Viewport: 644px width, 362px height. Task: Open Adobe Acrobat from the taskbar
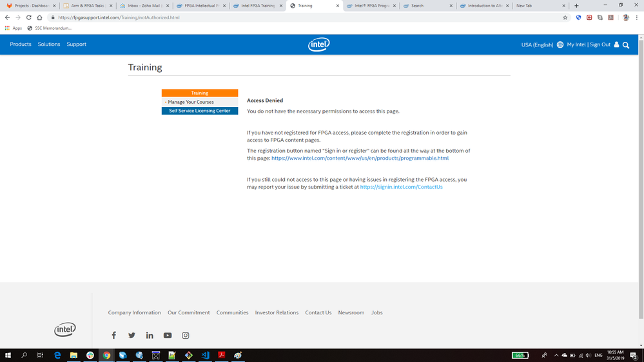point(221,356)
